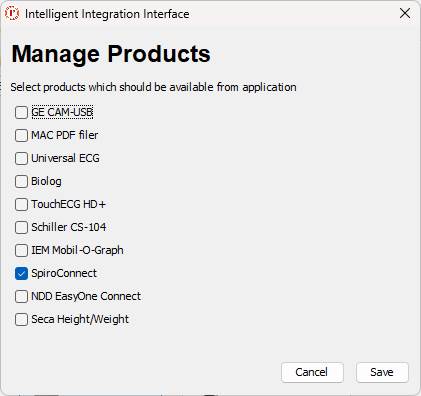Save the product selection

382,372
